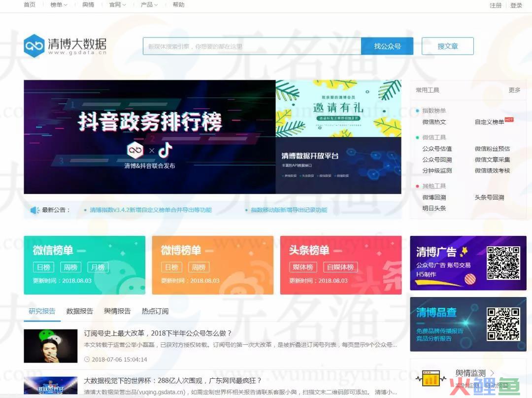Screen dimensions: 532x398
Task: Open article 订阅号史上最大改革 title
Action: [x=158, y=333]
